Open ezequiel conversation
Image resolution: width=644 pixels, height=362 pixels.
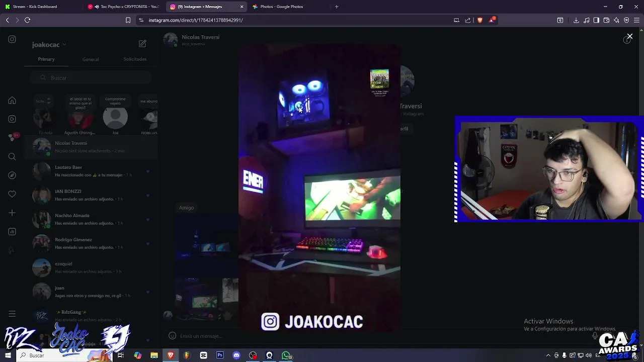coord(91,267)
